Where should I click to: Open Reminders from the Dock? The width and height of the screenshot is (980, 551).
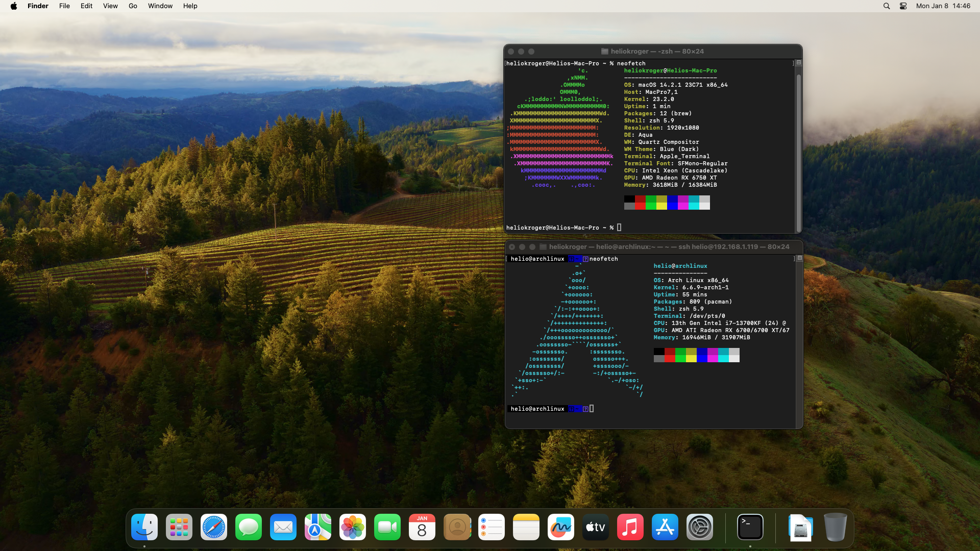point(492,527)
